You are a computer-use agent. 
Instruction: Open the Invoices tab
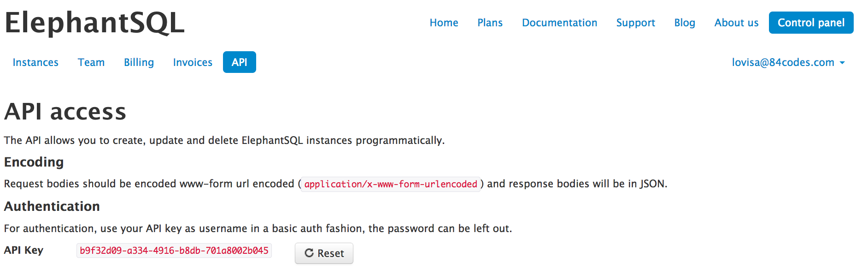193,62
